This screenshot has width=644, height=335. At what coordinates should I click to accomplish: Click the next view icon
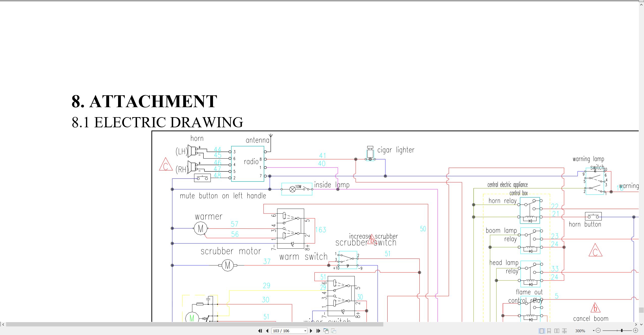click(334, 331)
